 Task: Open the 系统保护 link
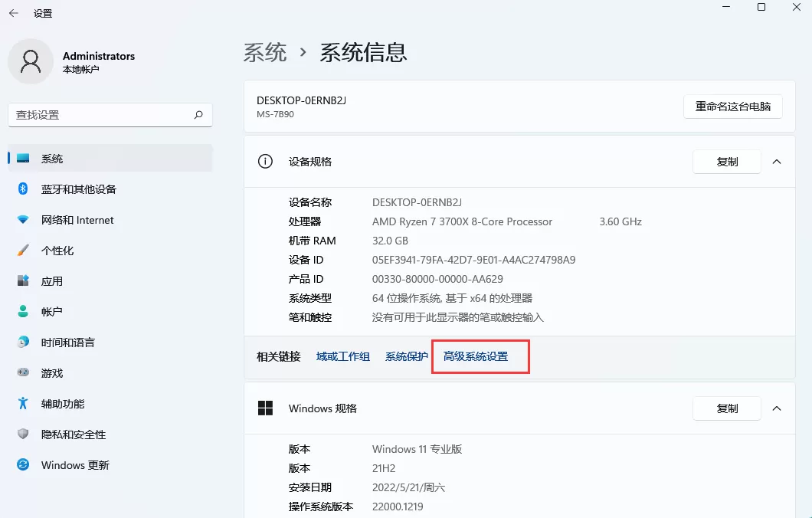(406, 356)
